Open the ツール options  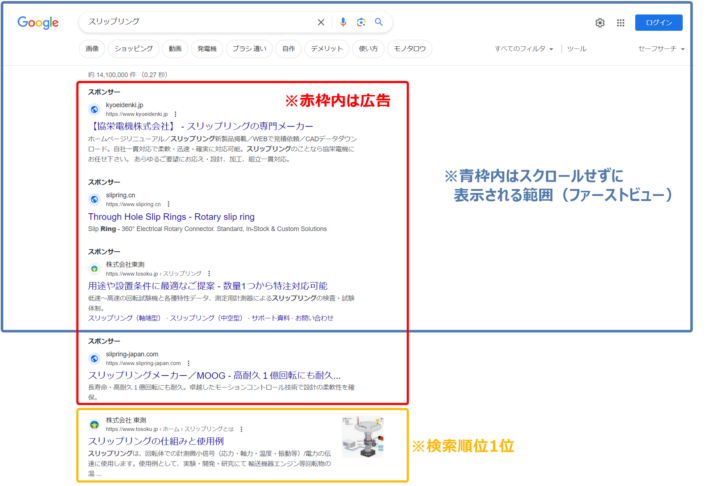(577, 49)
